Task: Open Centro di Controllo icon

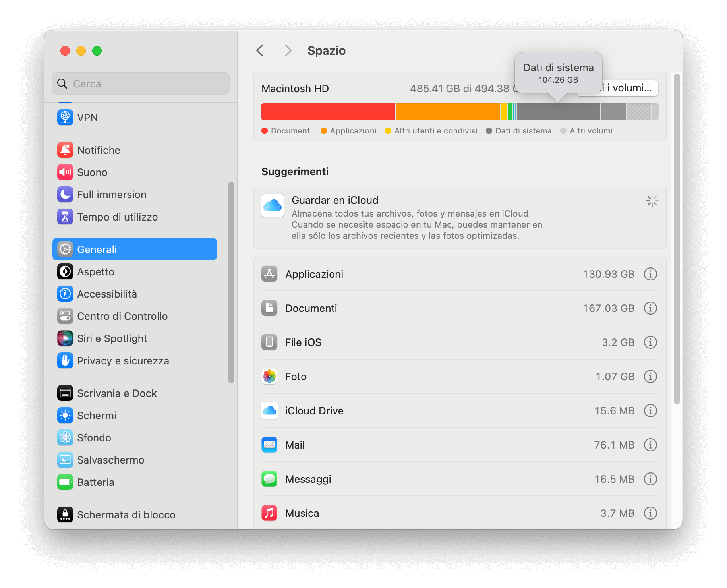Action: [65, 316]
